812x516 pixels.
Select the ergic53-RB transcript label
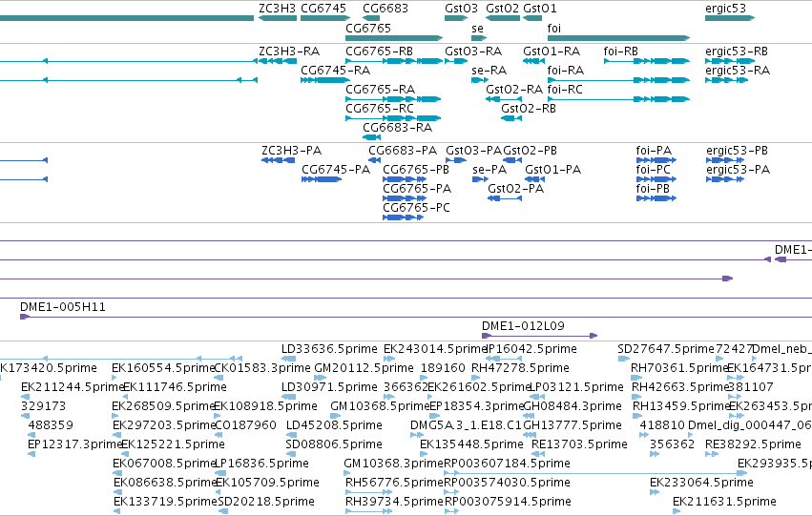tap(737, 52)
